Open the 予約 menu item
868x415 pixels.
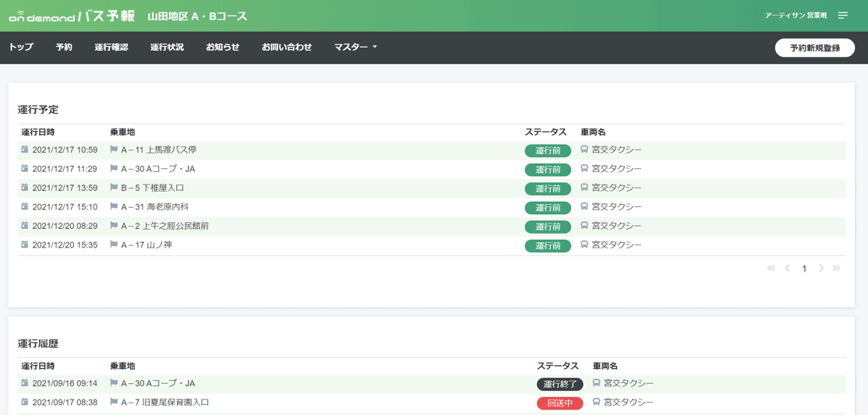(x=64, y=47)
